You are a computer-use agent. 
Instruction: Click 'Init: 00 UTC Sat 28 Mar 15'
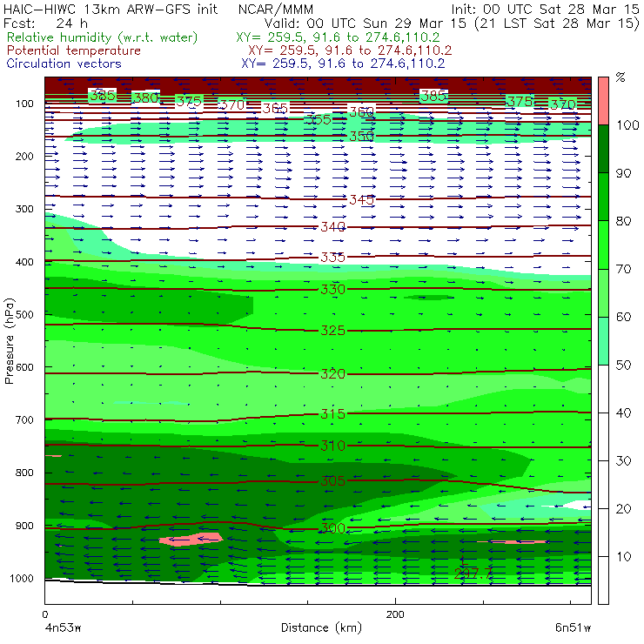coord(545,9)
